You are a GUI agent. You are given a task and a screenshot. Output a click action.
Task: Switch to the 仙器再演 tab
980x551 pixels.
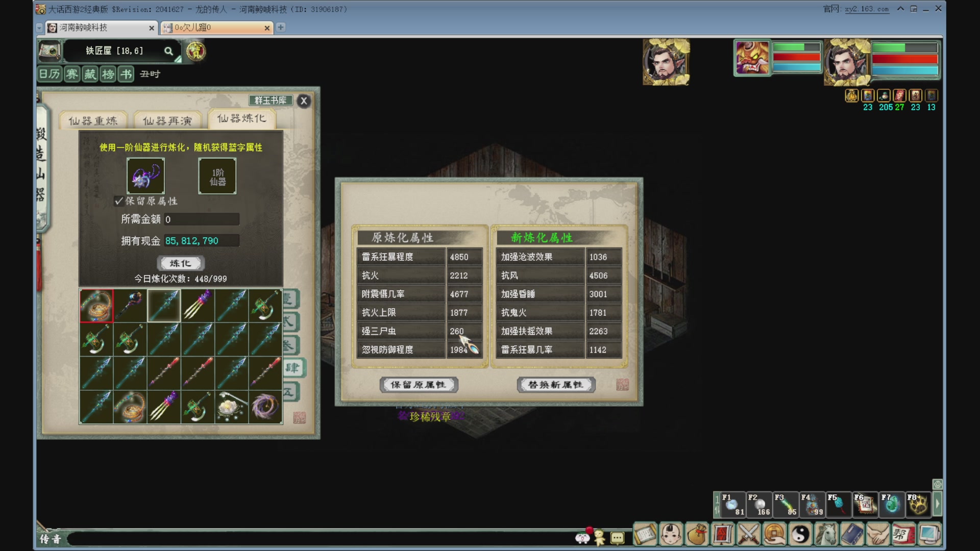[x=167, y=121]
